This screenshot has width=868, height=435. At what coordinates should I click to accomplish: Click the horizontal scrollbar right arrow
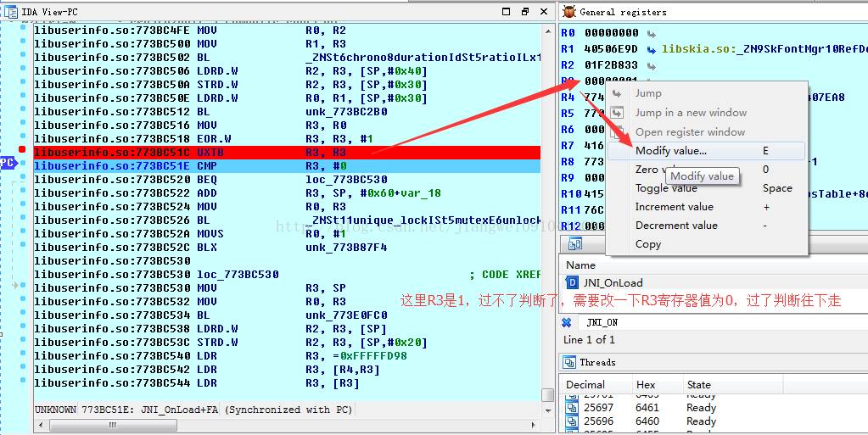click(x=534, y=425)
